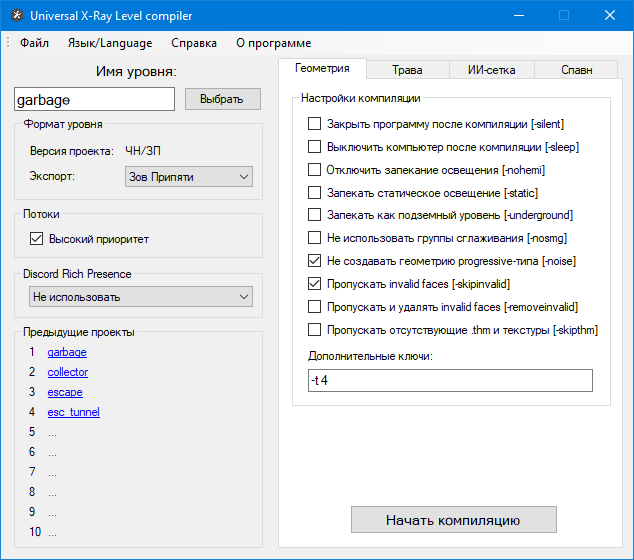634x560 pixels.
Task: Expand the Discord Rich Presence dropdown
Action: click(139, 297)
